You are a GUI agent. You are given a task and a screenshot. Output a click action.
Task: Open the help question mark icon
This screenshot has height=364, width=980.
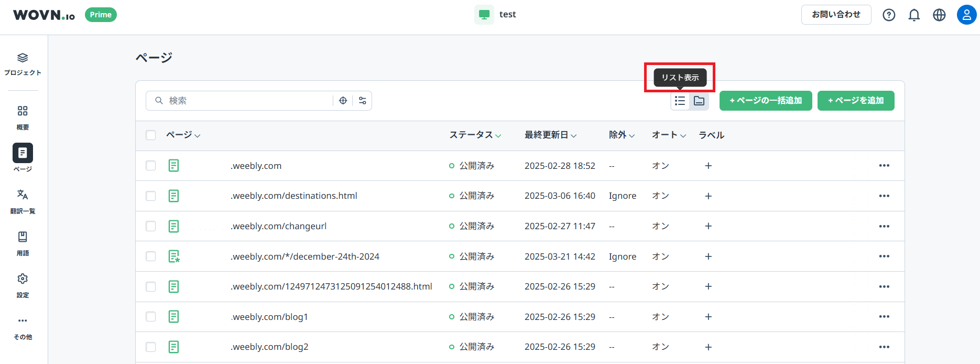point(889,15)
